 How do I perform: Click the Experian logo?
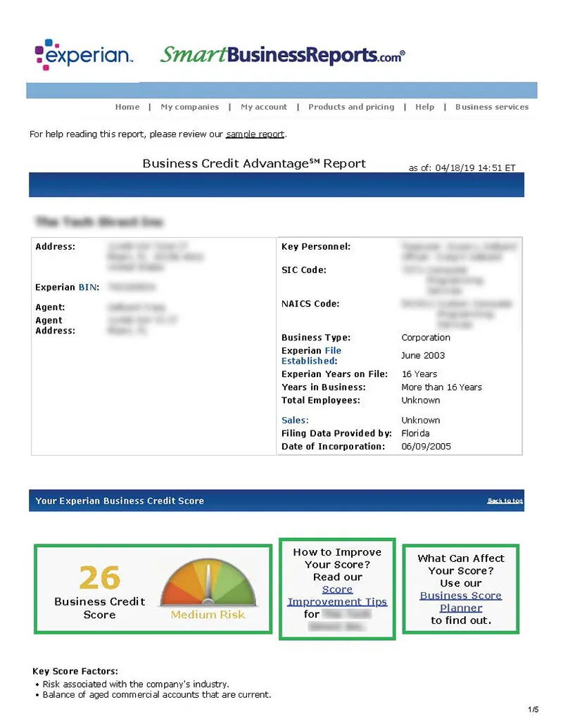pos(83,55)
